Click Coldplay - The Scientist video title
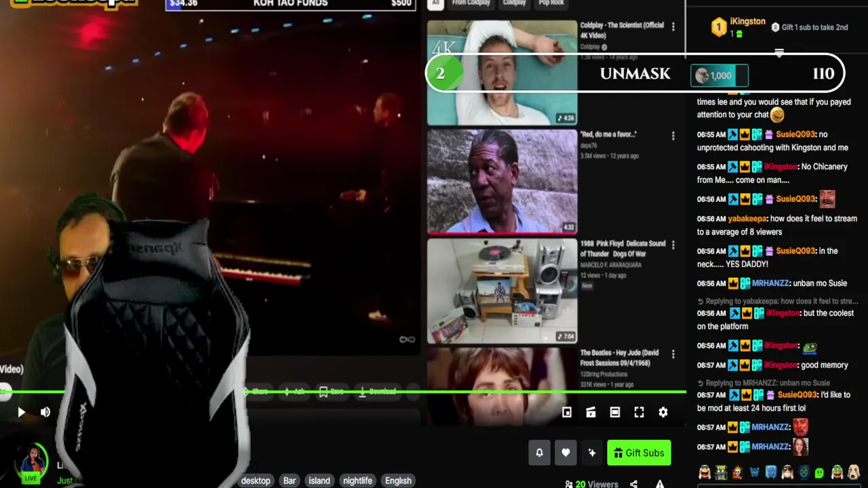This screenshot has height=488, width=868. click(x=622, y=30)
